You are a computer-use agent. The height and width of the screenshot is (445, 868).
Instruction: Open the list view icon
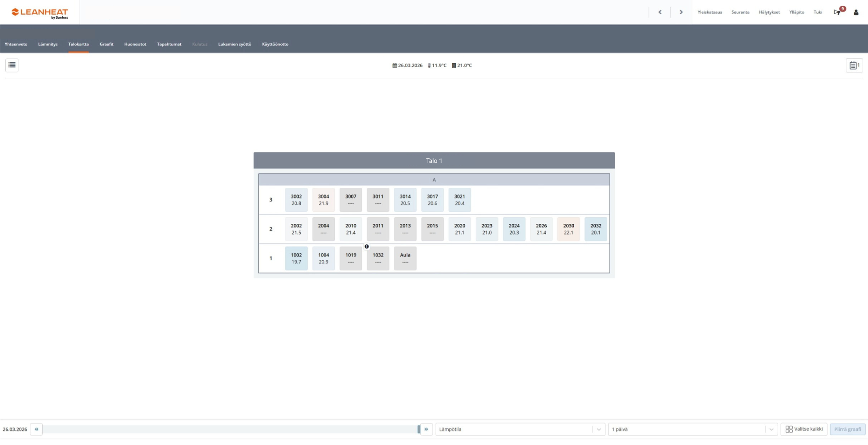pyautogui.click(x=12, y=65)
